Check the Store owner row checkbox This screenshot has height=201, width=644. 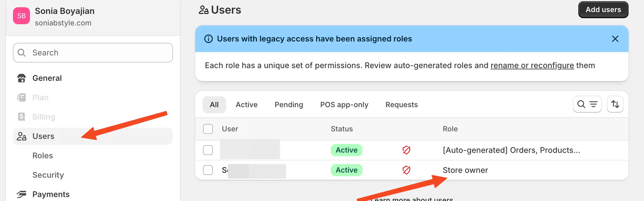point(208,170)
